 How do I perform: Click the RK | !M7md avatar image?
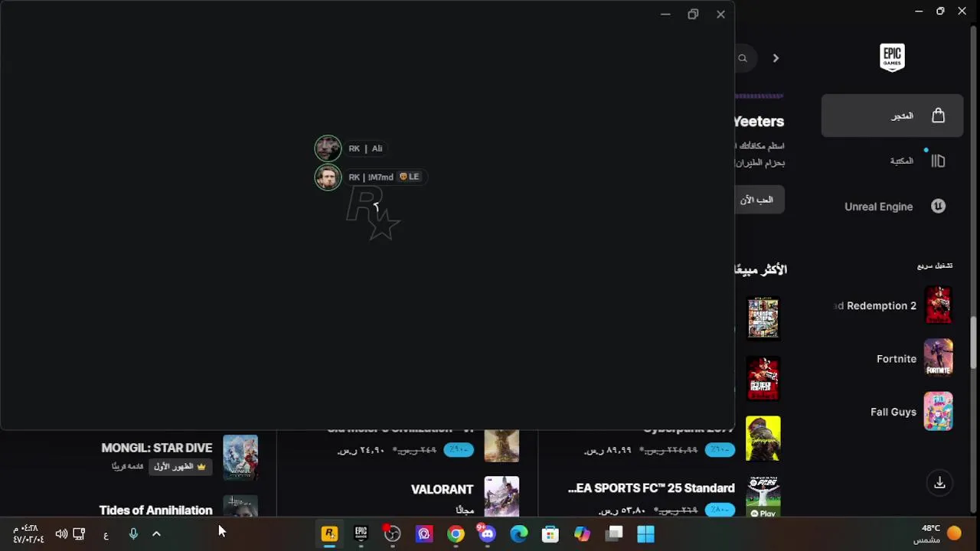click(x=328, y=178)
